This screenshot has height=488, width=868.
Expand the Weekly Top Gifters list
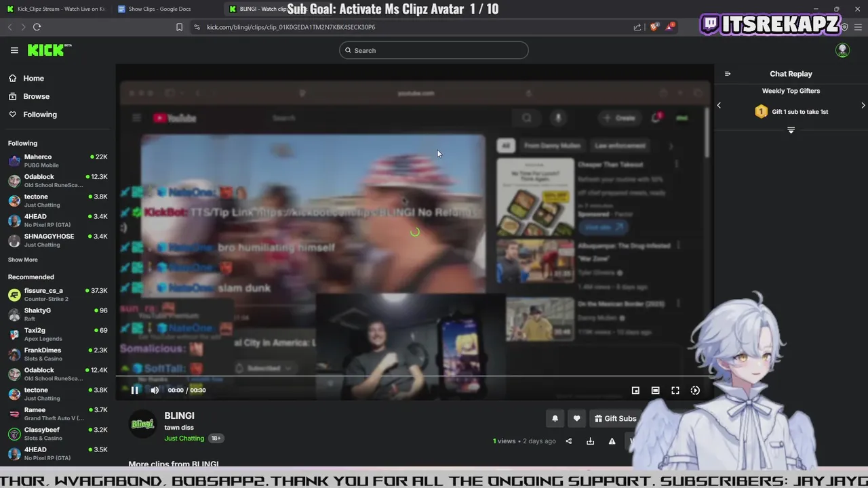(791, 129)
